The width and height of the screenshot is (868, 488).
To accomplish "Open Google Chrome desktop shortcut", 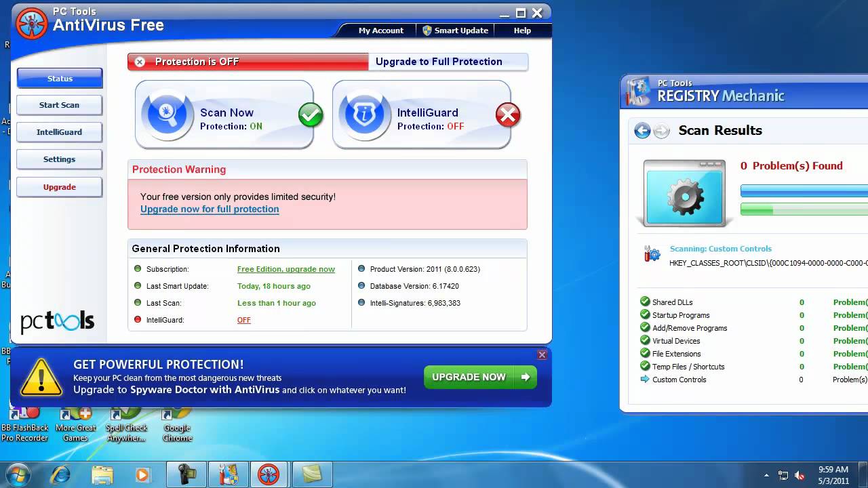I will (x=177, y=424).
